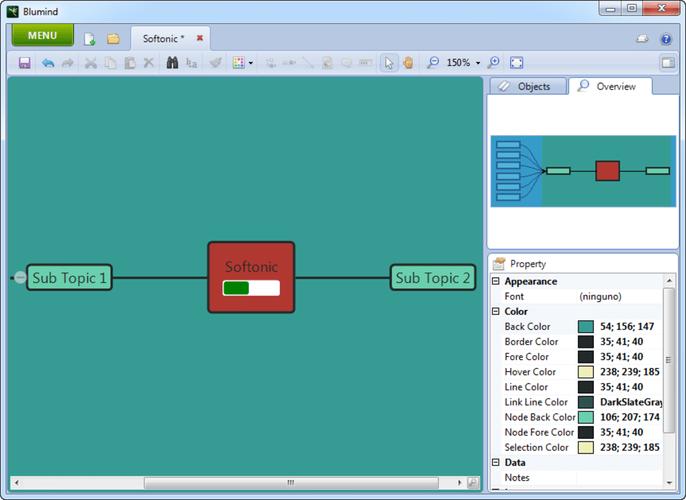Close the Softonic tab with red X
The width and height of the screenshot is (686, 500).
pyautogui.click(x=200, y=38)
